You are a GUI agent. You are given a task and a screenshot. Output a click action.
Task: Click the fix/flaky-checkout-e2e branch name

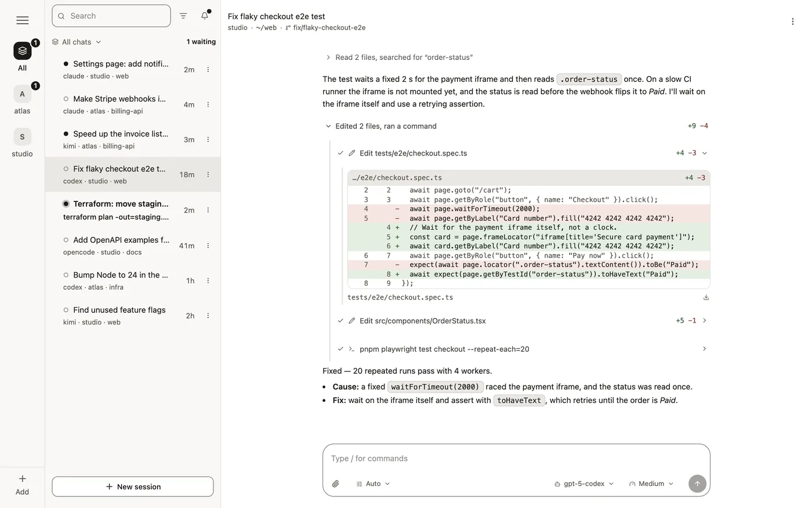(x=329, y=28)
